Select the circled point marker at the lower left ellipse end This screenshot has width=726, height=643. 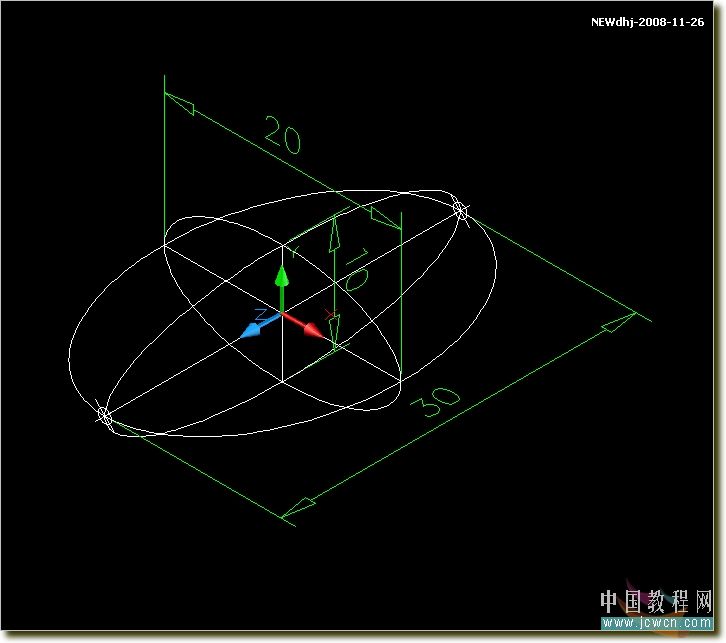coord(105,416)
